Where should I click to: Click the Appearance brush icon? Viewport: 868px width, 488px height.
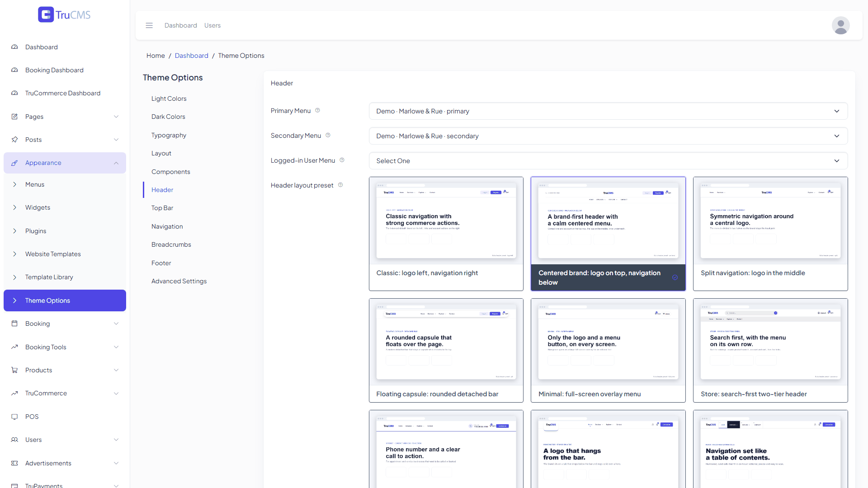pos(14,163)
